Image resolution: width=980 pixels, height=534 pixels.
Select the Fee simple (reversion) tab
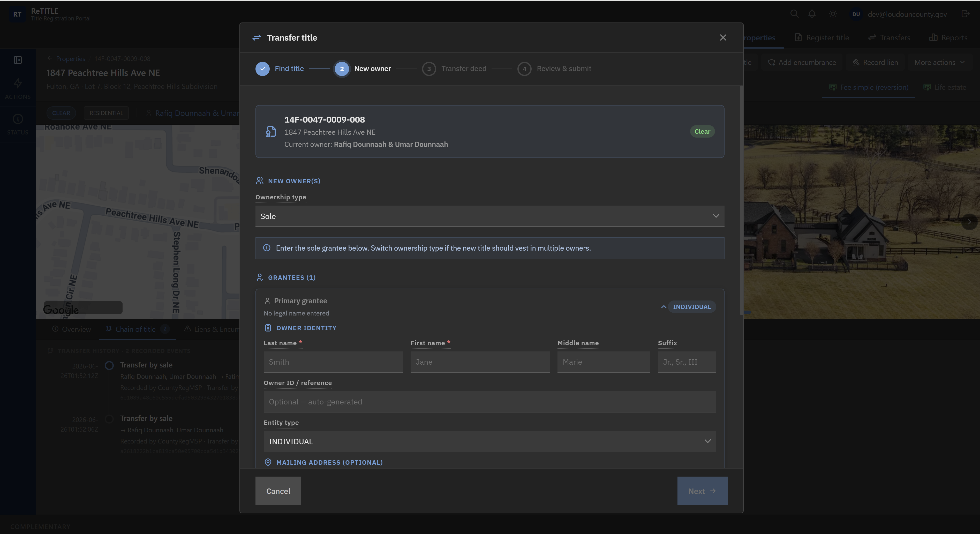(869, 87)
